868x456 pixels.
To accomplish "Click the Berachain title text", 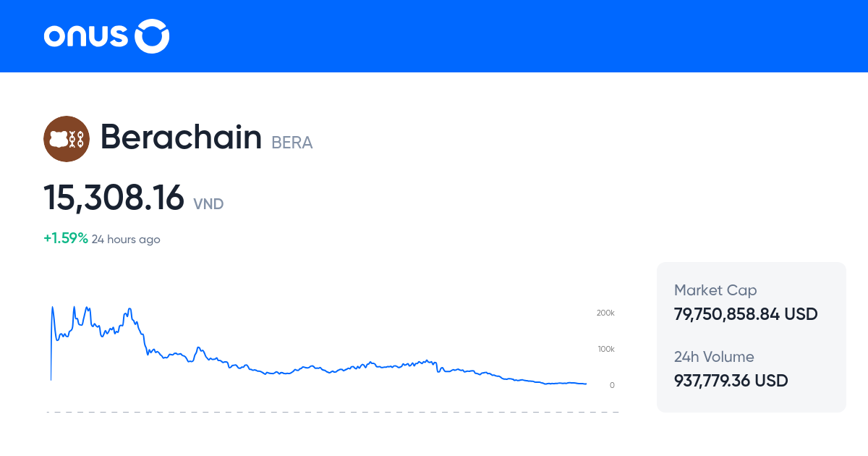I will pos(181,138).
